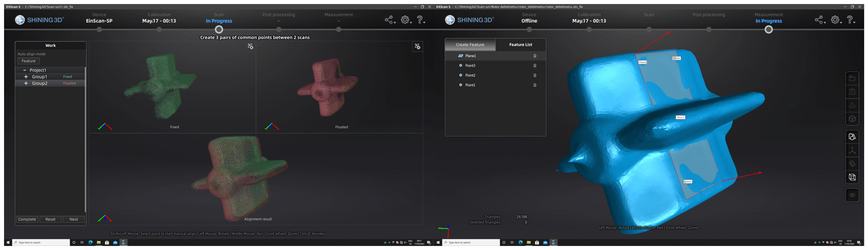868x250 pixels.
Task: Expand the Group1 tree node
Action: (x=26, y=77)
